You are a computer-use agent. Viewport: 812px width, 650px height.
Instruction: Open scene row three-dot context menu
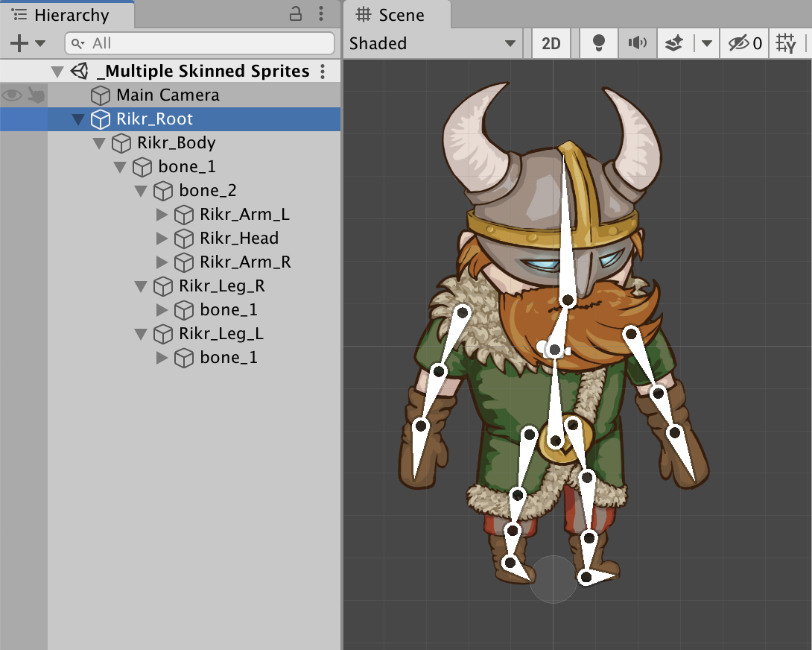pyautogui.click(x=323, y=72)
